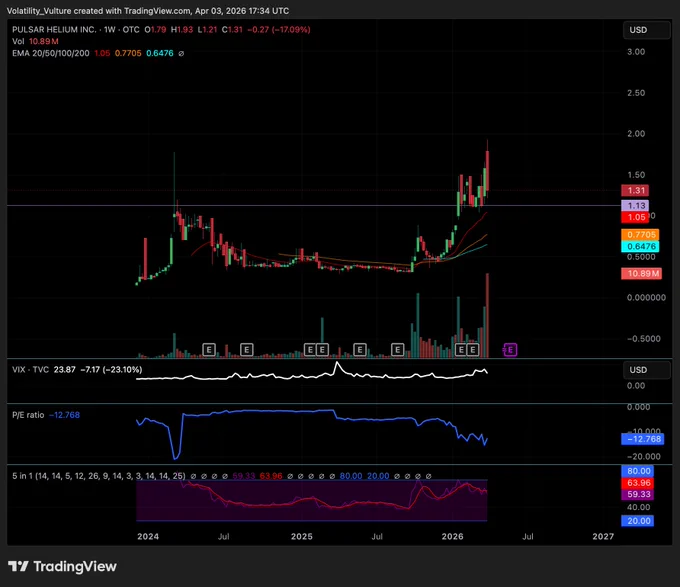Click the 2025 time axis label

(x=301, y=536)
